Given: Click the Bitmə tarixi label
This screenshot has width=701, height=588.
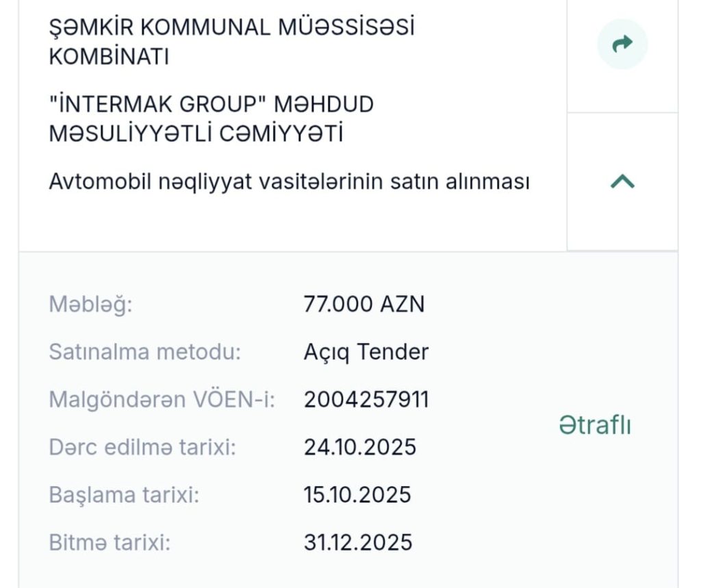Looking at the screenshot, I should tap(110, 542).
